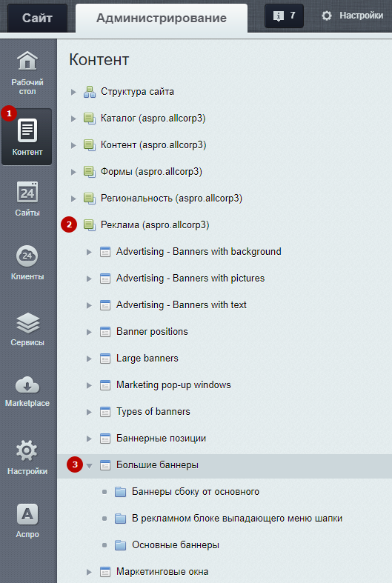Open Marketing pop-up windows
The image size is (392, 583).
173,384
